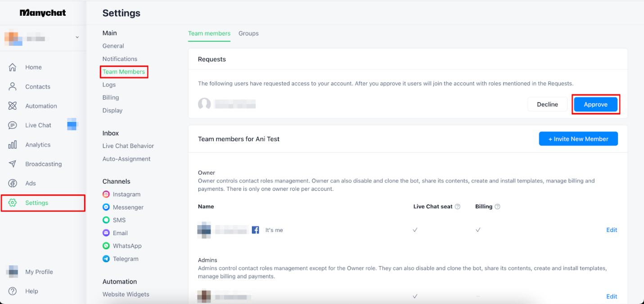Image resolution: width=644 pixels, height=304 pixels.
Task: Open Contacts via the person icon
Action: tap(13, 86)
